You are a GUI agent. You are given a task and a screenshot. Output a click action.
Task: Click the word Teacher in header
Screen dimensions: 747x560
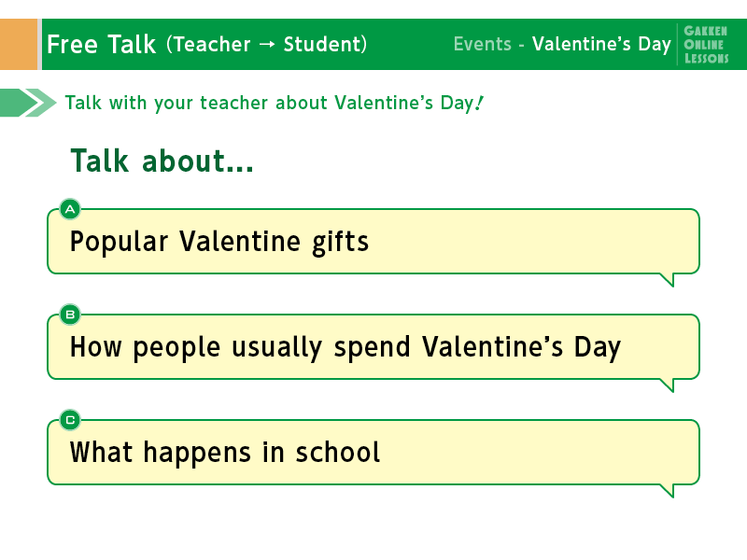click(212, 44)
